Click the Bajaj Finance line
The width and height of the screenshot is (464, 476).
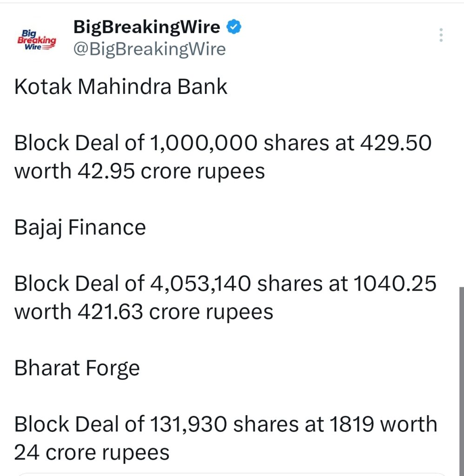(x=80, y=227)
